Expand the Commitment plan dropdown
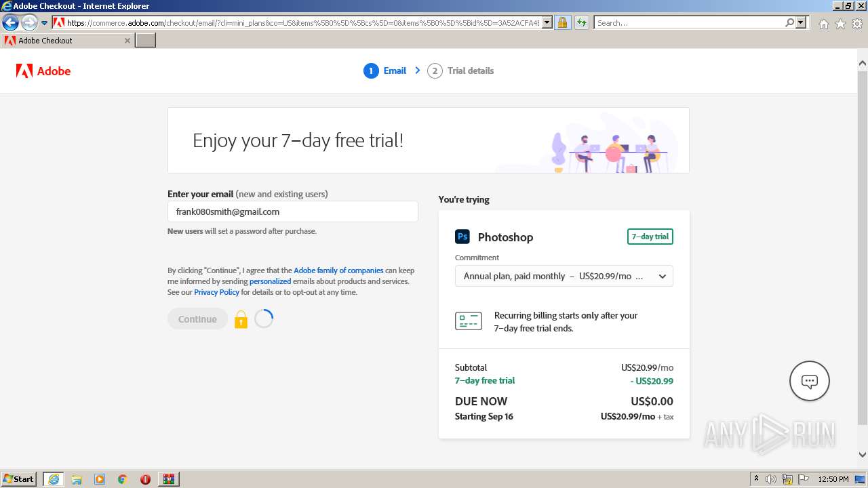This screenshot has width=868, height=488. click(x=564, y=276)
